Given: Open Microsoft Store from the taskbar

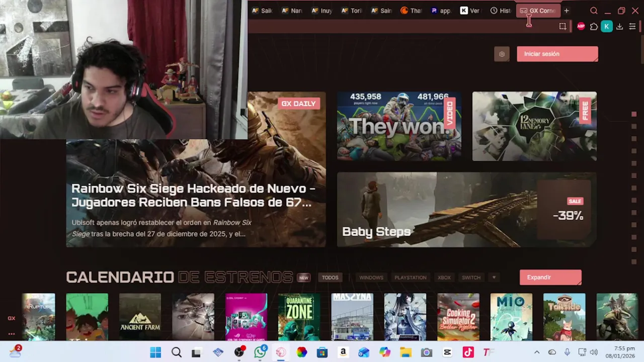Looking at the screenshot, I should click(322, 352).
